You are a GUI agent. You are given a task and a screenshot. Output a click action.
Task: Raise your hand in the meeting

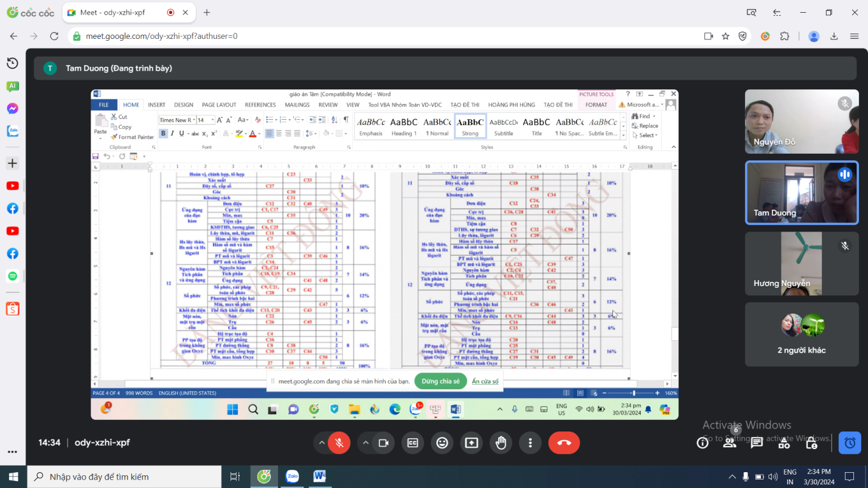pyautogui.click(x=501, y=443)
